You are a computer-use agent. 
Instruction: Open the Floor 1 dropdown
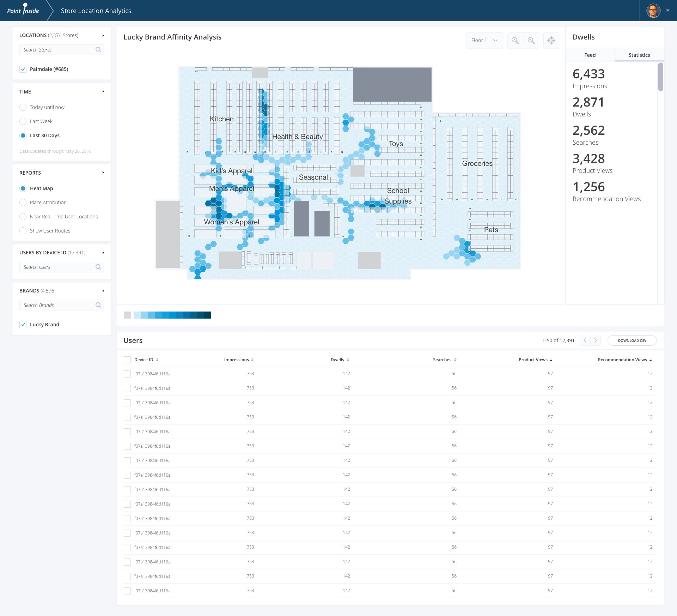coord(484,41)
